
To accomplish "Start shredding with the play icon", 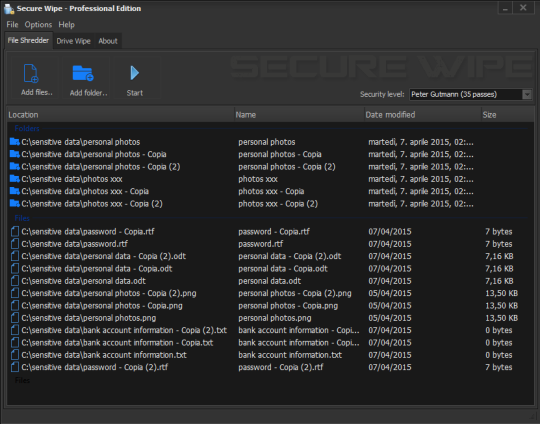I will [x=134, y=73].
